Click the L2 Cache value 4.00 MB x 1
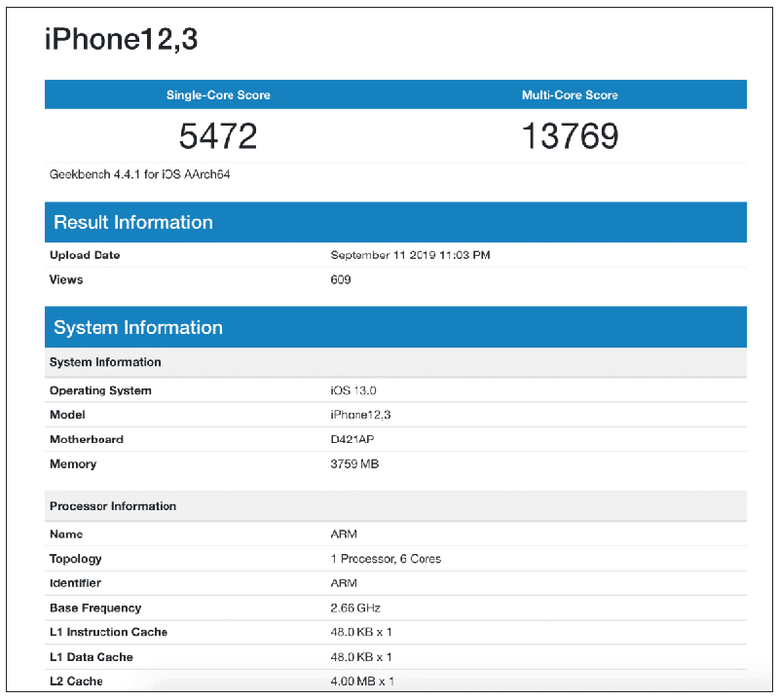The width and height of the screenshot is (779, 700). (362, 682)
